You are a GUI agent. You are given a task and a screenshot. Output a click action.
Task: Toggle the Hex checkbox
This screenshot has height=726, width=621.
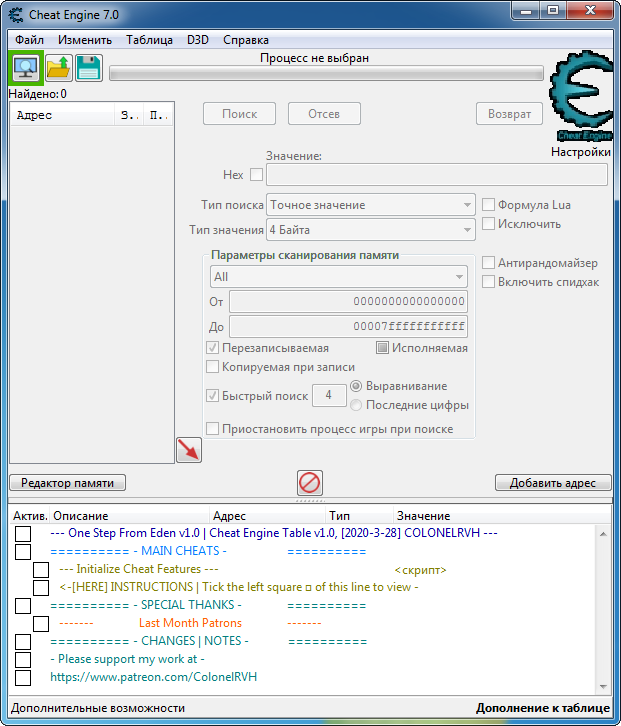(x=256, y=175)
